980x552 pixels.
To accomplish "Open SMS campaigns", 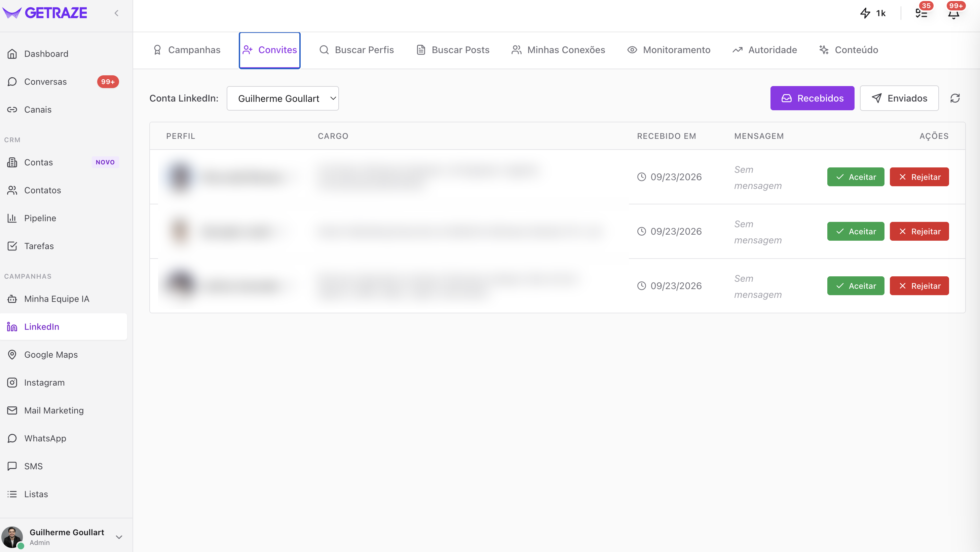I will [64, 466].
